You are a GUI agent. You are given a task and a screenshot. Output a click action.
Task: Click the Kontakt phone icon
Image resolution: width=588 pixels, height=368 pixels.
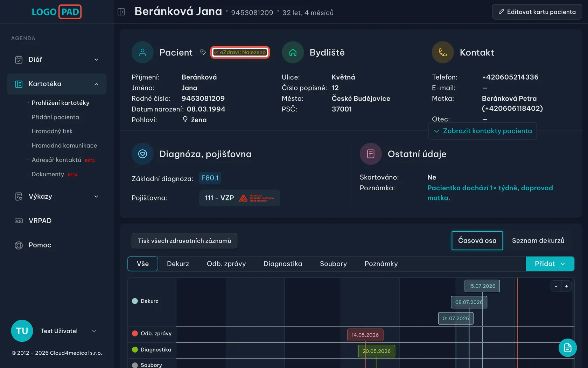(x=443, y=53)
